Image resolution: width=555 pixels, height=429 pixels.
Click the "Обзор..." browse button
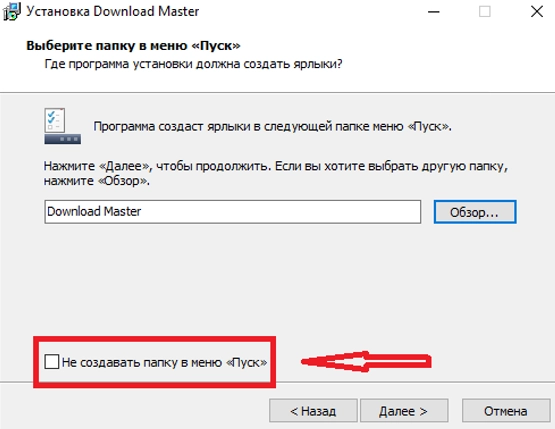(x=475, y=212)
